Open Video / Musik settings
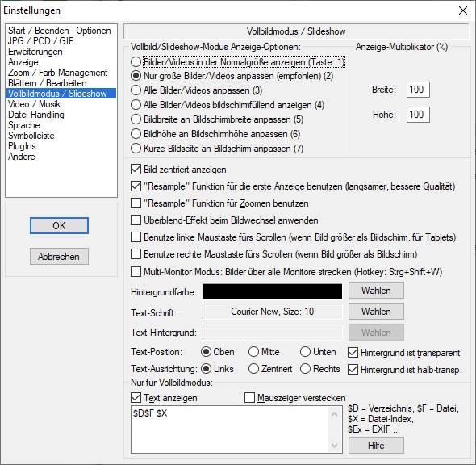 [35, 104]
